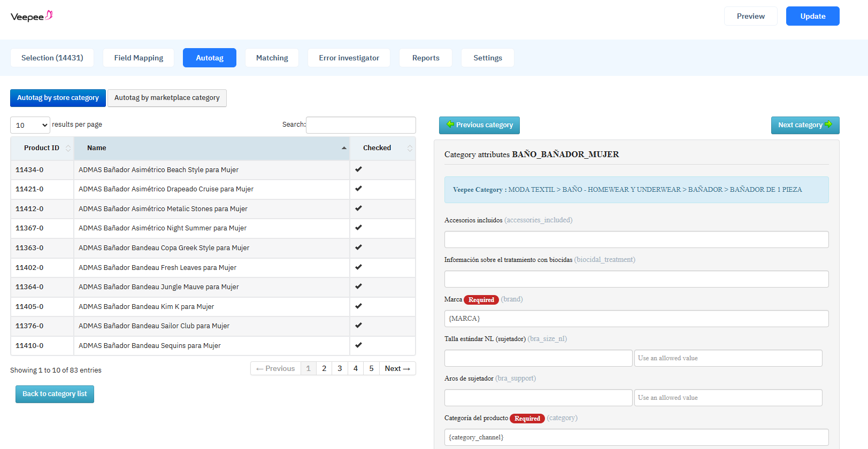
Task: Click 'ADMAS Bañador Bandeau Sailor Club para Mujer'
Action: click(x=154, y=326)
